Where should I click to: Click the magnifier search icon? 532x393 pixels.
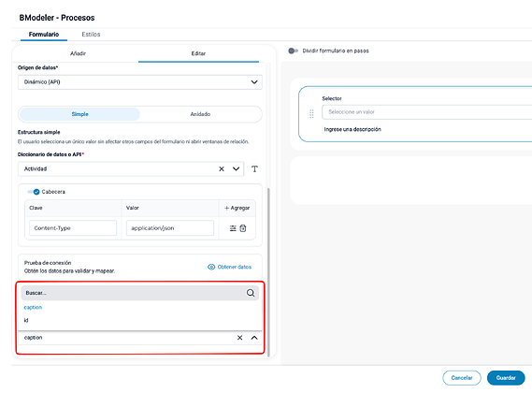tap(251, 293)
